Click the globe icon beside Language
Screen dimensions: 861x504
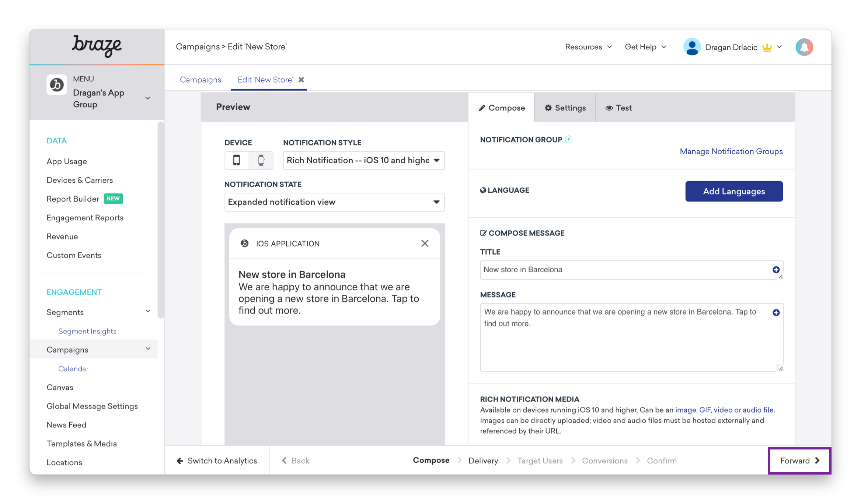tap(483, 190)
